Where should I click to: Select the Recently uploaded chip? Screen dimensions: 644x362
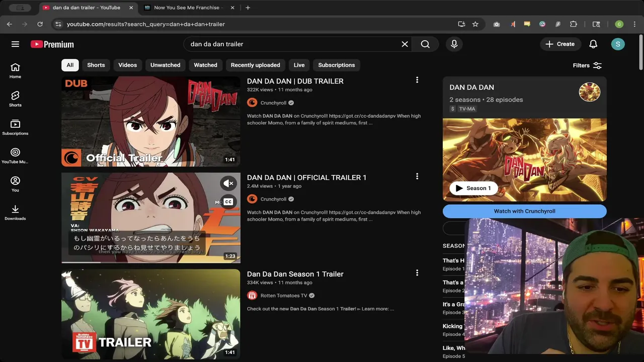[256, 65]
